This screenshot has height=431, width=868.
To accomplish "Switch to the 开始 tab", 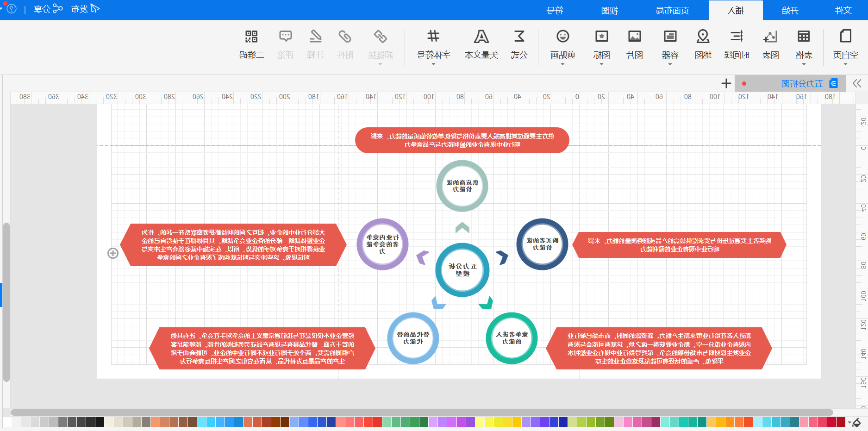I will [x=790, y=10].
